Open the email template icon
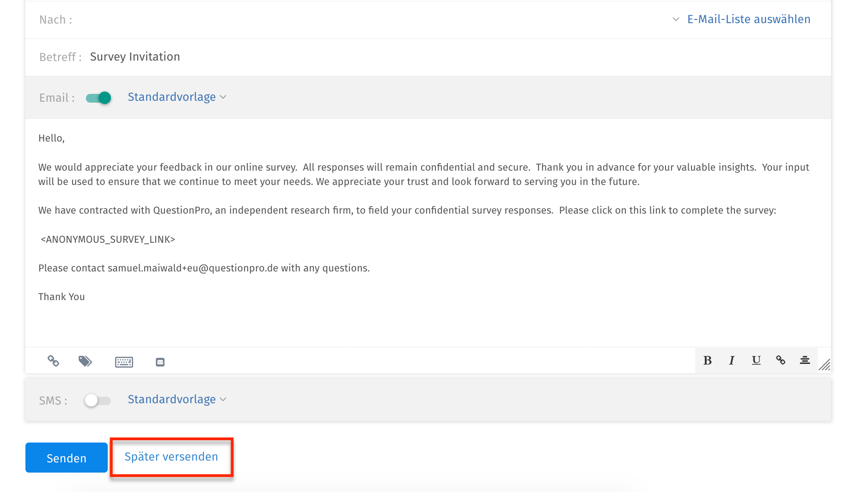The image size is (868, 492). pyautogui.click(x=160, y=362)
